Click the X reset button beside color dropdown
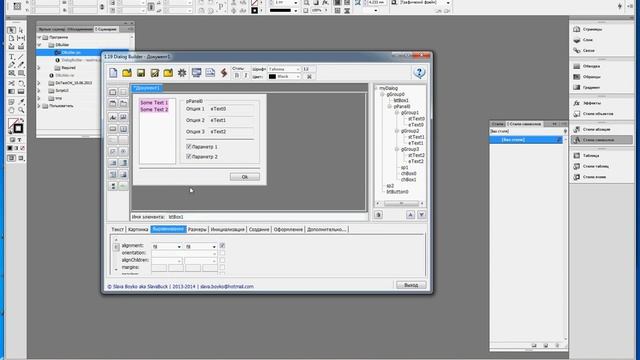This screenshot has height=360, width=640. pyautogui.click(x=309, y=76)
